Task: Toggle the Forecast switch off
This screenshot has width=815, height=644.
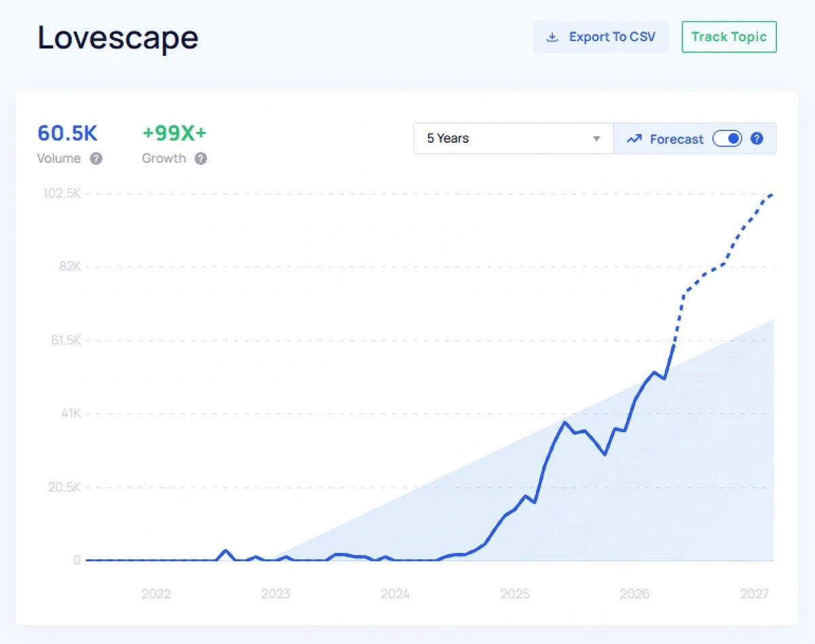Action: pyautogui.click(x=727, y=139)
